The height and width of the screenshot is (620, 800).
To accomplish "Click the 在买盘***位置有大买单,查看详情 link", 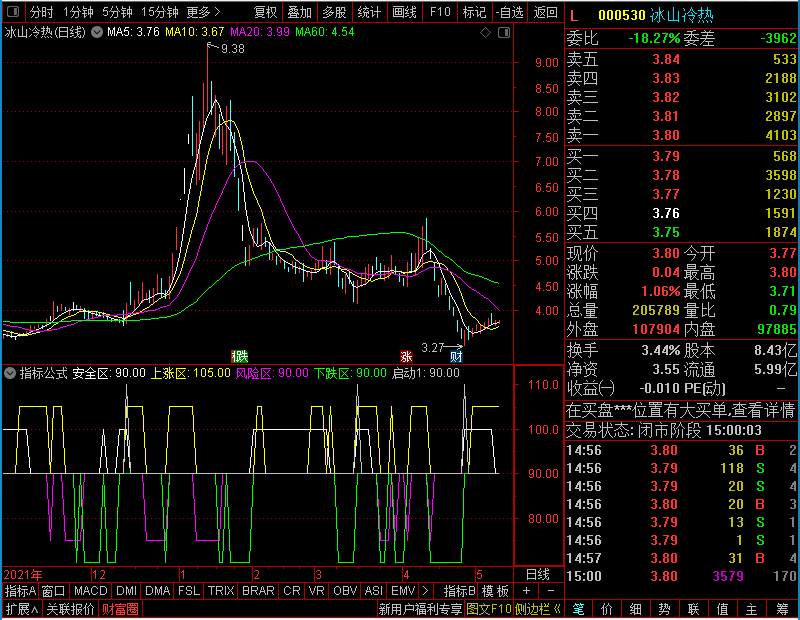I will [x=681, y=410].
